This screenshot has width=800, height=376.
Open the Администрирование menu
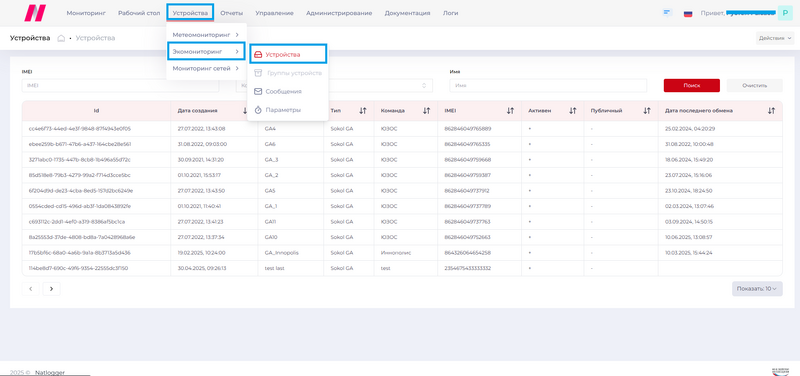coord(339,13)
